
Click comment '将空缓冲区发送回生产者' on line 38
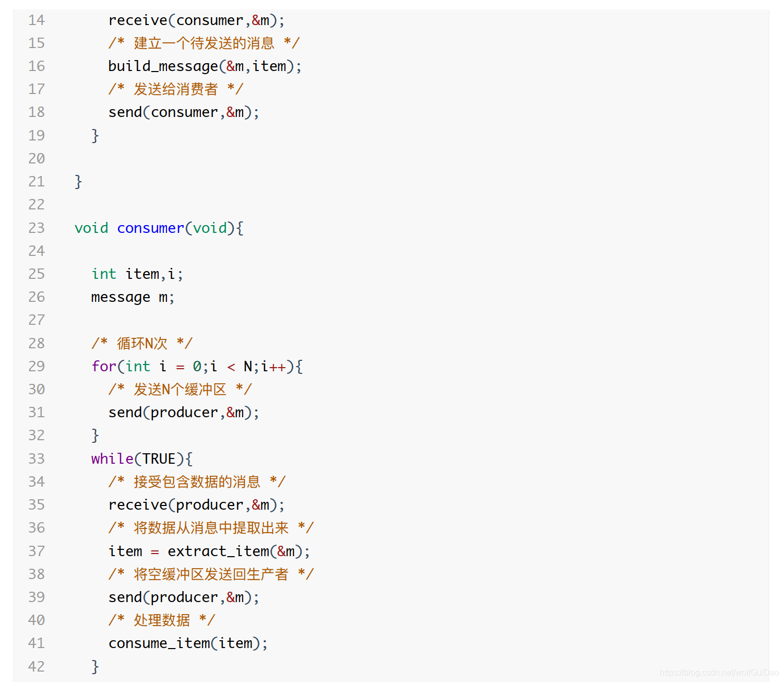[x=211, y=574]
